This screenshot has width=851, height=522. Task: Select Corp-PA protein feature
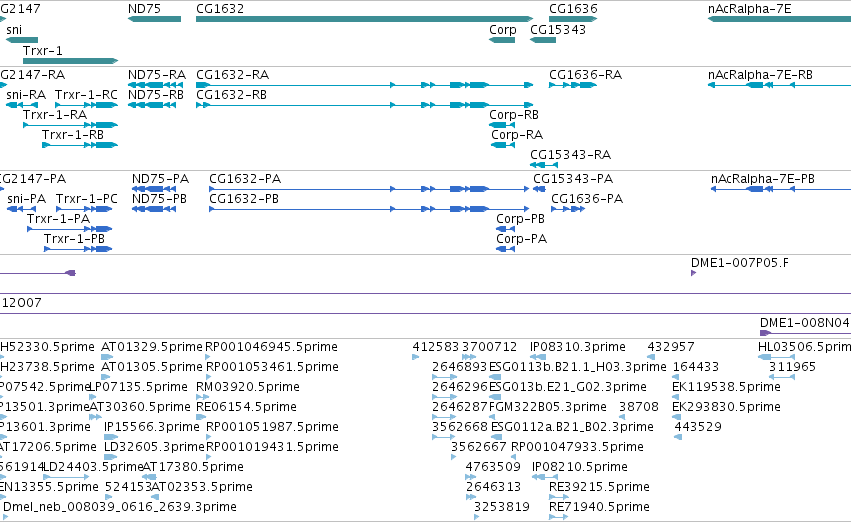tap(506, 249)
